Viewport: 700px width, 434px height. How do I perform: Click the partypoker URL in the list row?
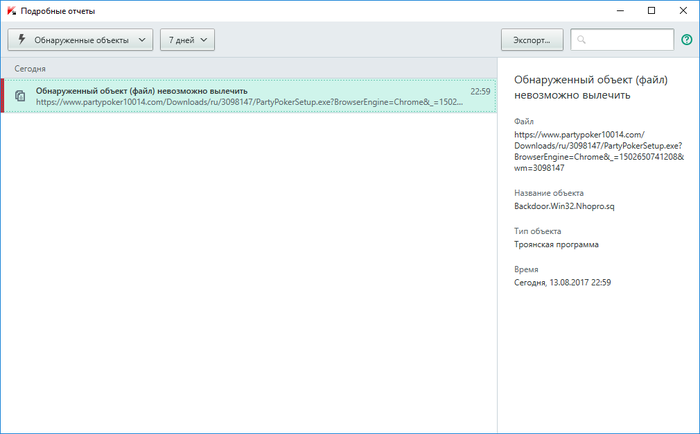(x=249, y=102)
